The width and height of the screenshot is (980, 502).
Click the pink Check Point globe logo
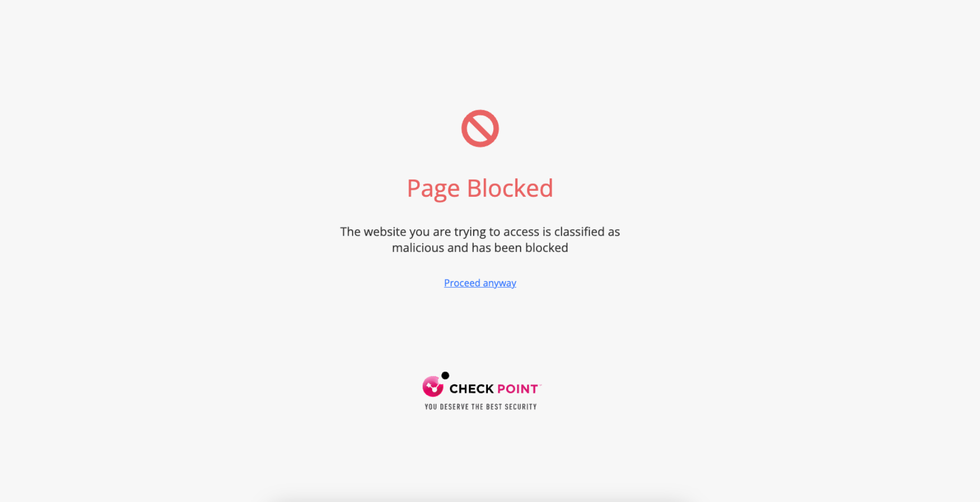coord(433,387)
